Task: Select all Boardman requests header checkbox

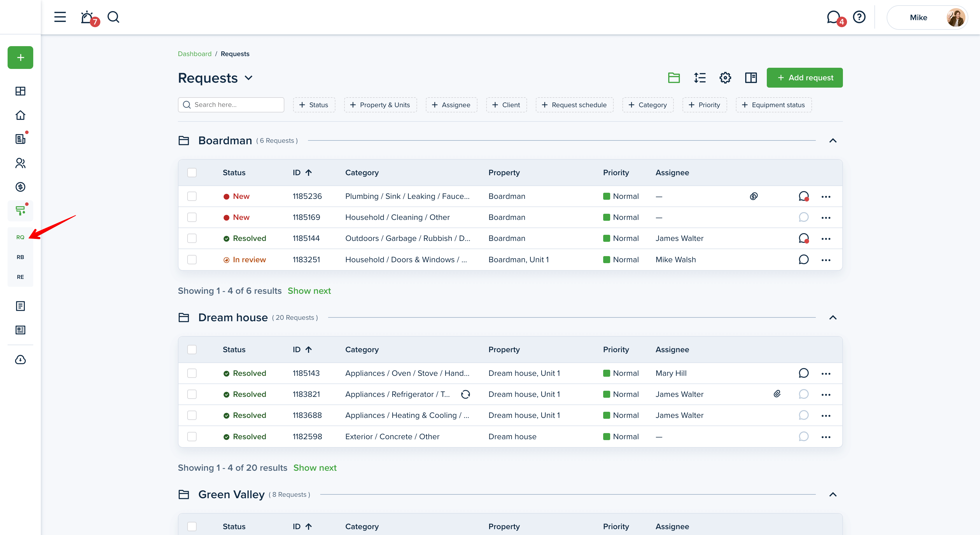Action: [x=192, y=173]
